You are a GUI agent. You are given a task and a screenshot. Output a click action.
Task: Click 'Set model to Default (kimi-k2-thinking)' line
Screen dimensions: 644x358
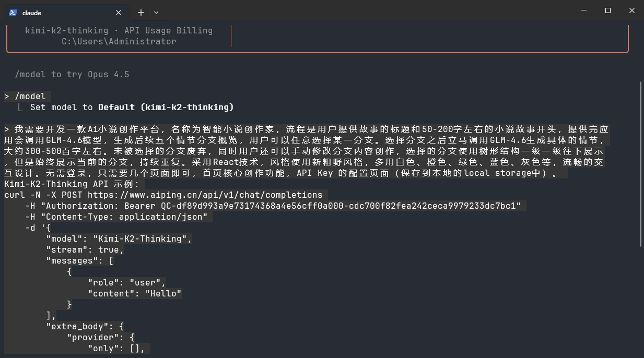[x=132, y=107]
